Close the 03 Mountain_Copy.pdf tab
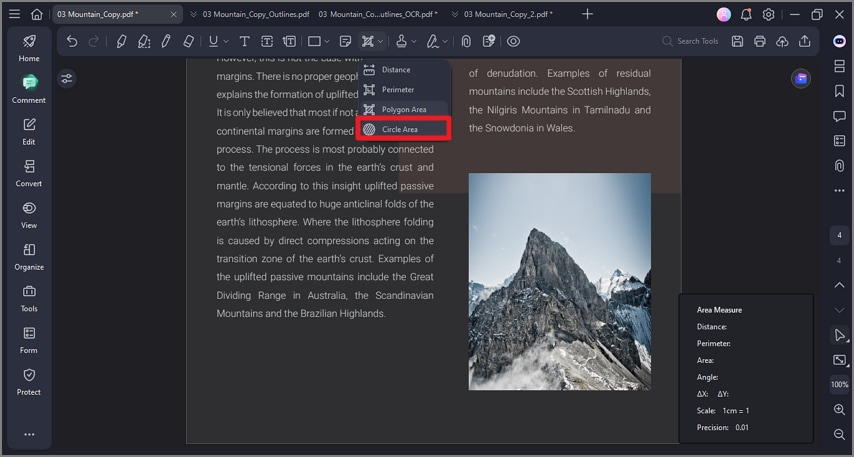 174,15
